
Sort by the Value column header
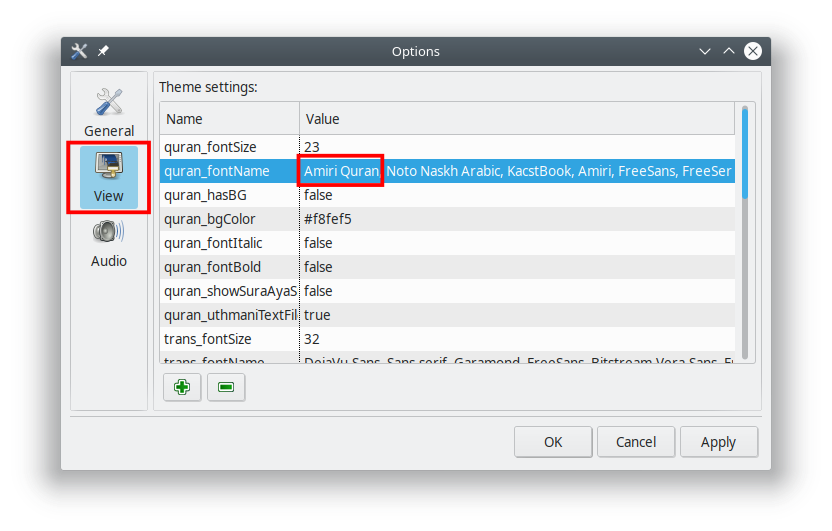coord(517,119)
